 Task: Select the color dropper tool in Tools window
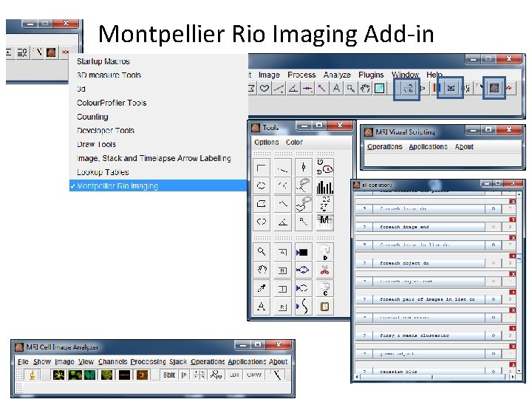coord(262,288)
